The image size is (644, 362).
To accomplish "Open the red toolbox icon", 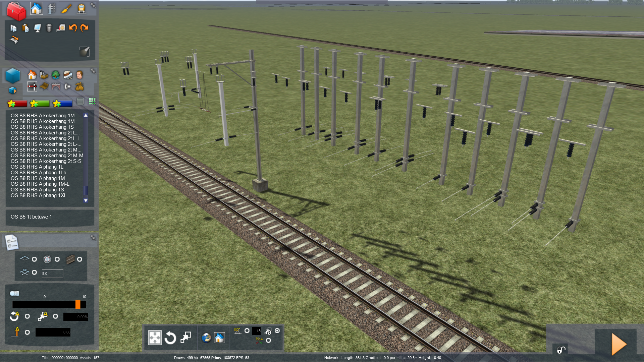I will tap(16, 11).
